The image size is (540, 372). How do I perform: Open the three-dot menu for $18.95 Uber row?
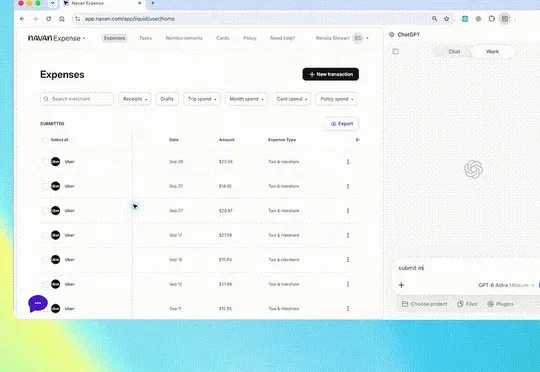coord(348,186)
